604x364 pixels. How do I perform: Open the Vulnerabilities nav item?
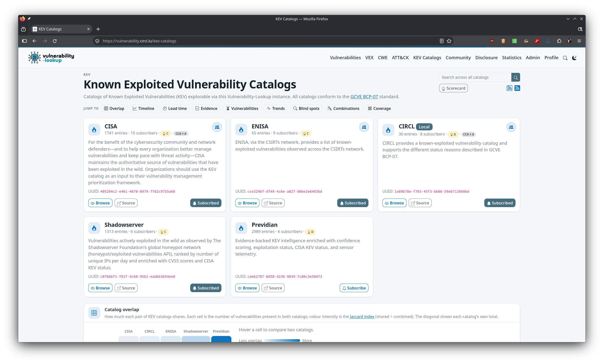pos(345,57)
